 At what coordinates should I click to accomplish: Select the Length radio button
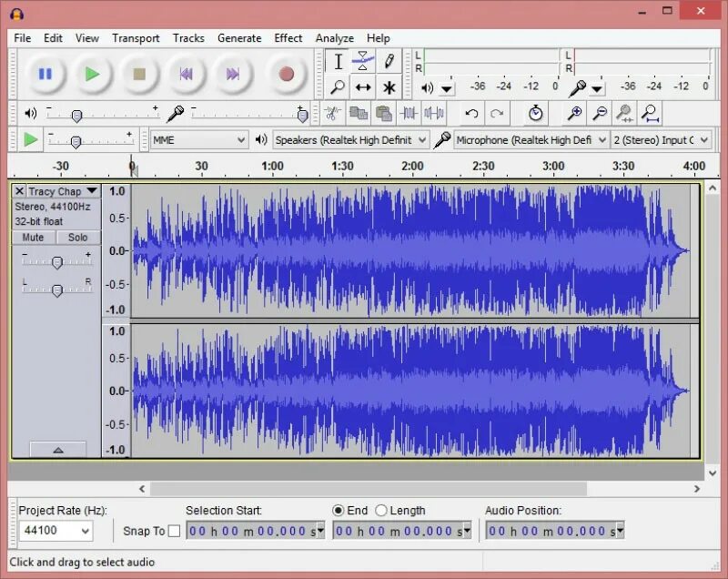380,511
